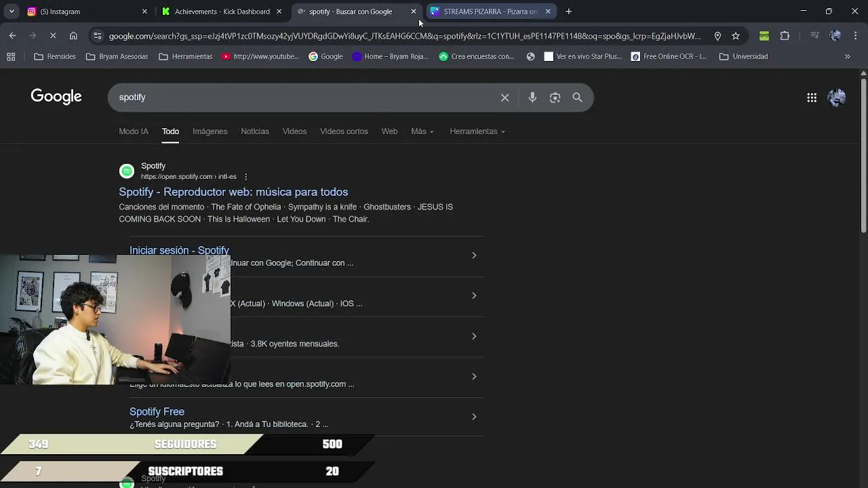Close the spotify Google search tab

414,12
